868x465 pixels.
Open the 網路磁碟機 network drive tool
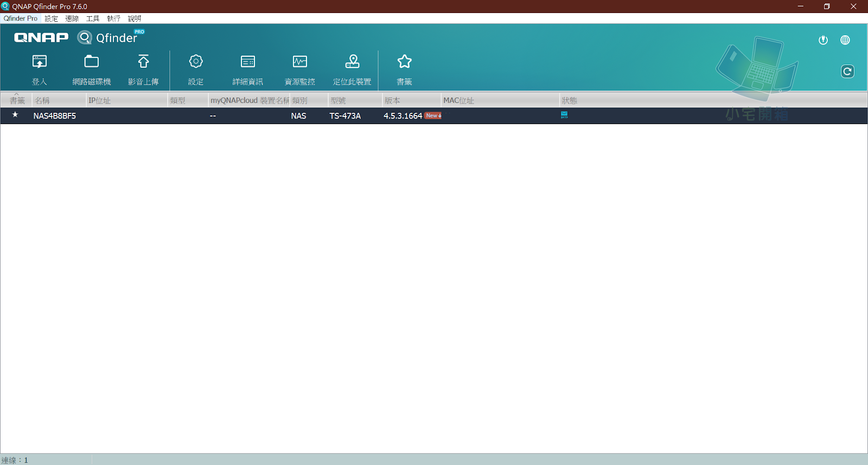[92, 69]
